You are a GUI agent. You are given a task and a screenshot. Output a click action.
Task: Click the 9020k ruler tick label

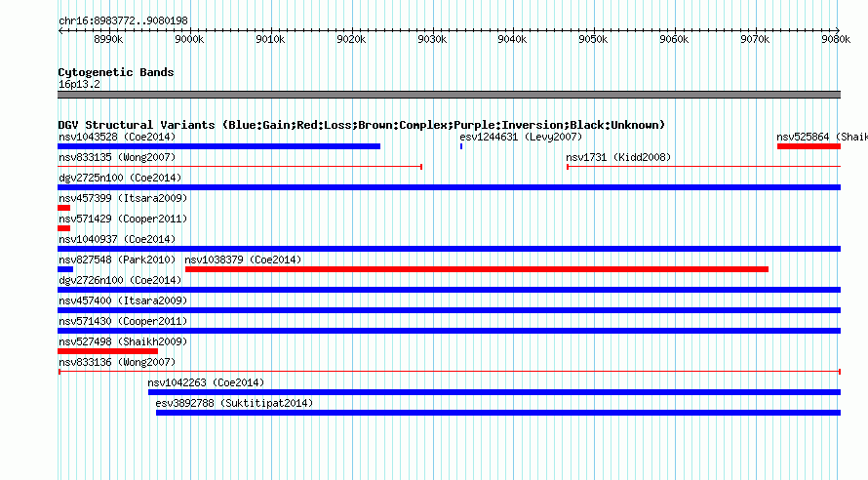[351, 39]
